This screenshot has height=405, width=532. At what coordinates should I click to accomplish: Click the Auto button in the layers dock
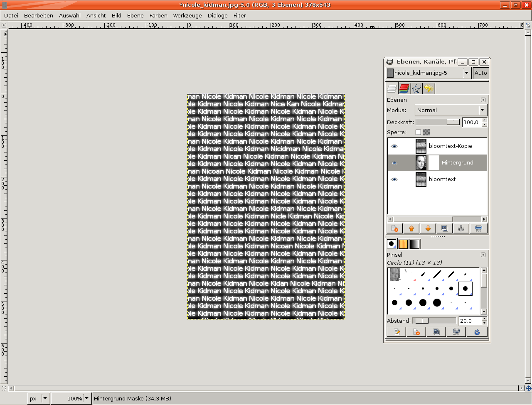coord(481,73)
